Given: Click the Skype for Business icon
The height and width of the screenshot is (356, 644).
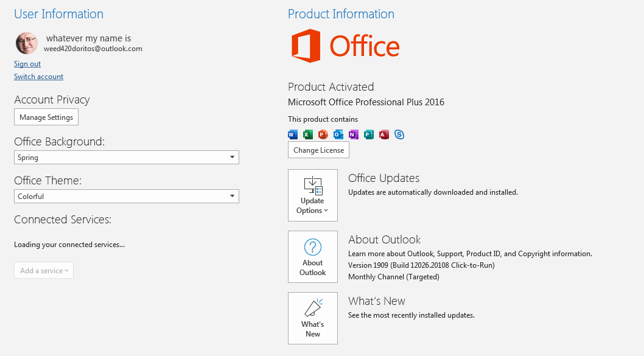Looking at the screenshot, I should (399, 134).
